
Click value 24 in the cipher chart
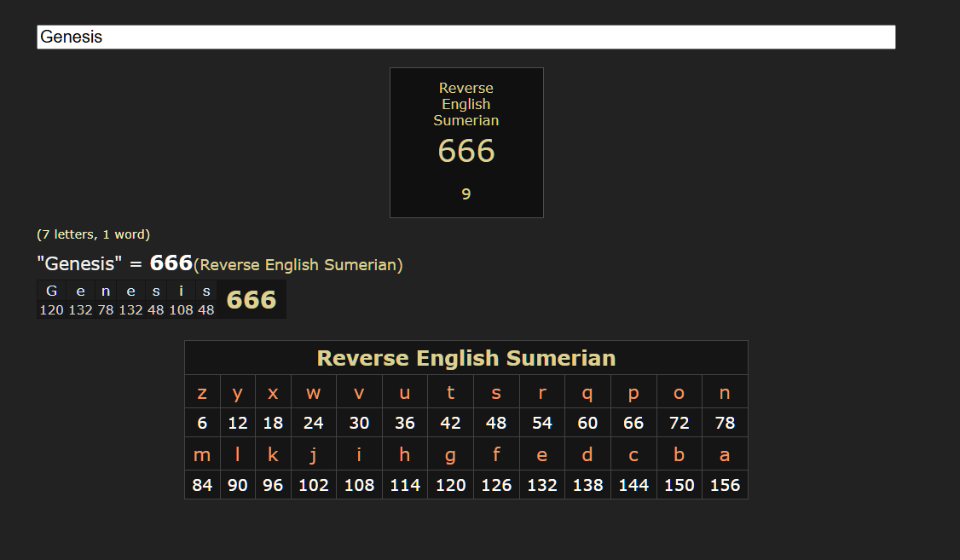point(314,423)
